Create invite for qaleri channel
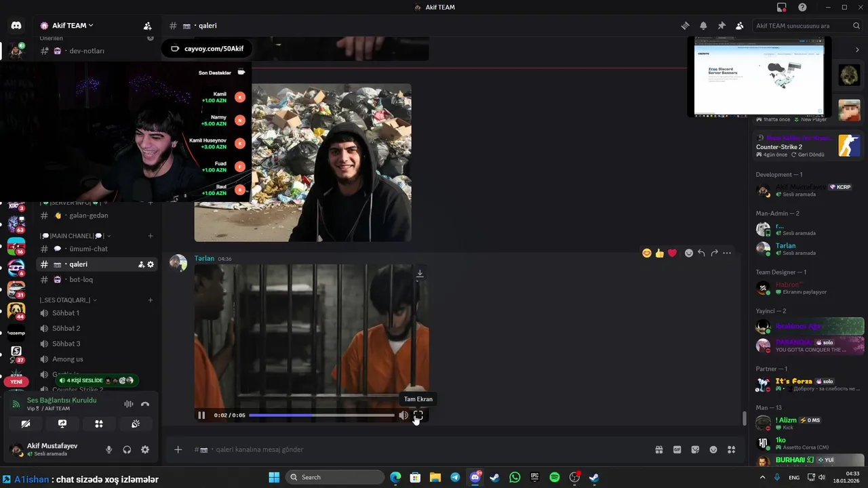The height and width of the screenshot is (488, 868). coord(141,264)
